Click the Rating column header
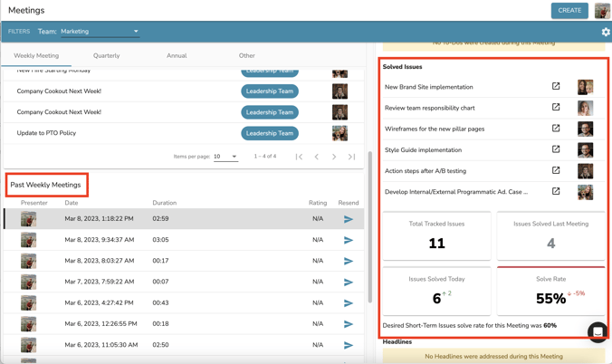 [x=318, y=203]
